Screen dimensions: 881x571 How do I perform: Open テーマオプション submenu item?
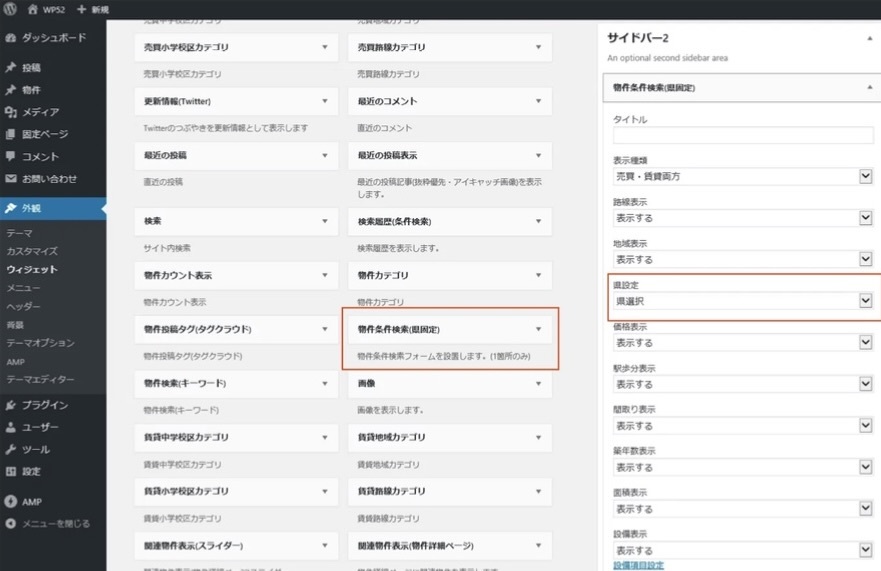coord(40,343)
